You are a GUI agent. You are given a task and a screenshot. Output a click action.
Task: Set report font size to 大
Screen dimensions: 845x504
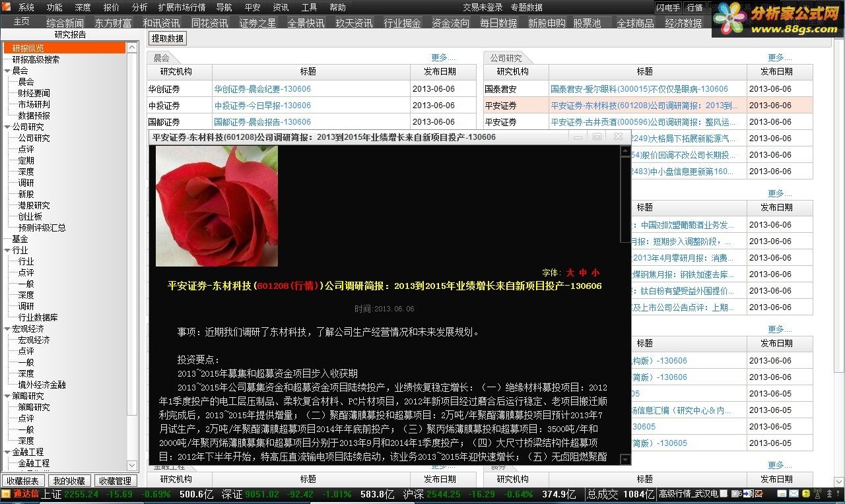[570, 272]
